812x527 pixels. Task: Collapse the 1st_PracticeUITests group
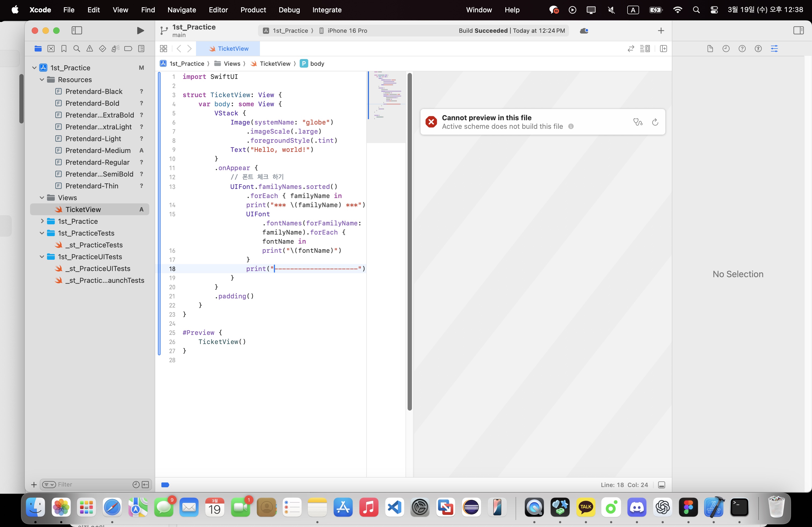[x=42, y=257]
